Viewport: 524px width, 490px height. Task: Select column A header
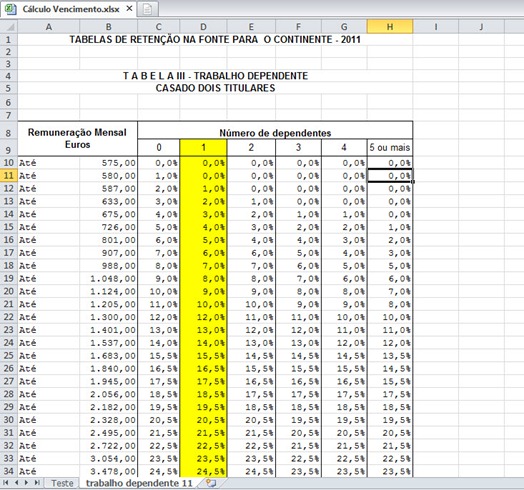(x=49, y=27)
